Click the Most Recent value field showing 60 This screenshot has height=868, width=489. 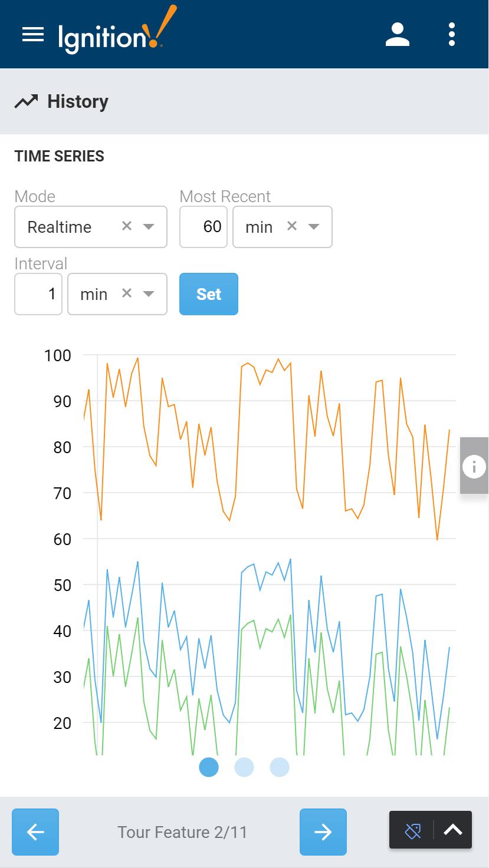pos(204,227)
